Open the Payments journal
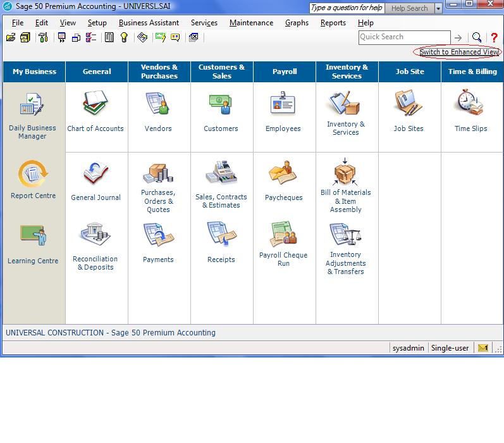Screen dimensions: 504x443 158,244
